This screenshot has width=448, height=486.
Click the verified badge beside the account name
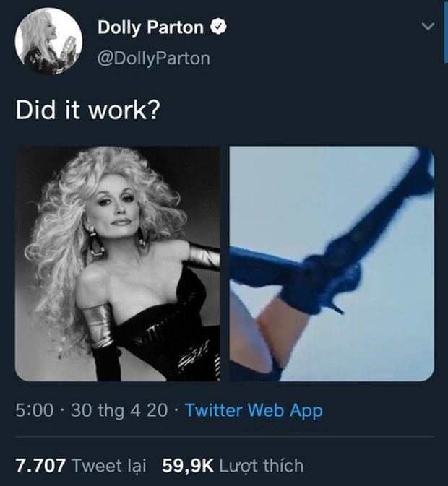click(x=218, y=27)
